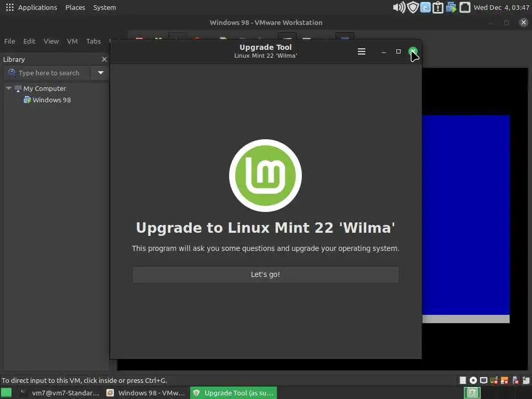
Task: Open the VM menu in VMware Workstation
Action: pos(72,42)
